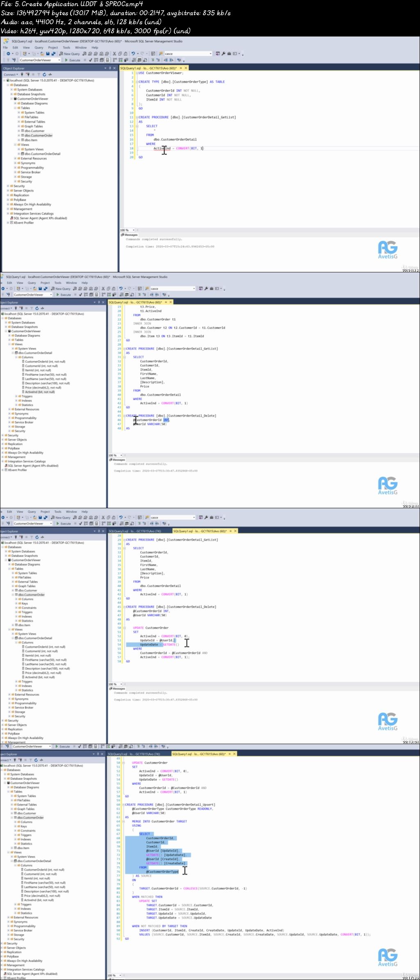The height and width of the screenshot is (980, 420).
Task: Expand Triggers under dbo.CustomerOrderDetail in second frame
Action: (17, 397)
